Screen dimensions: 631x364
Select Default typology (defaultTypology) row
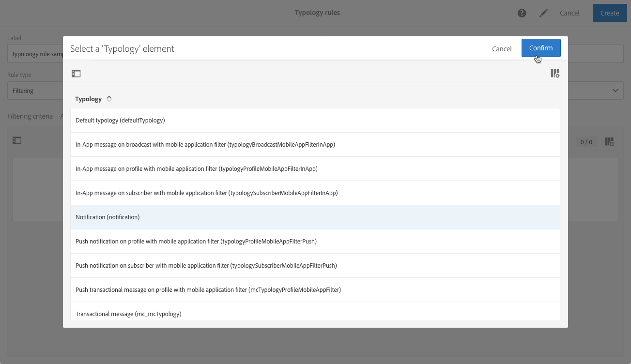[120, 120]
